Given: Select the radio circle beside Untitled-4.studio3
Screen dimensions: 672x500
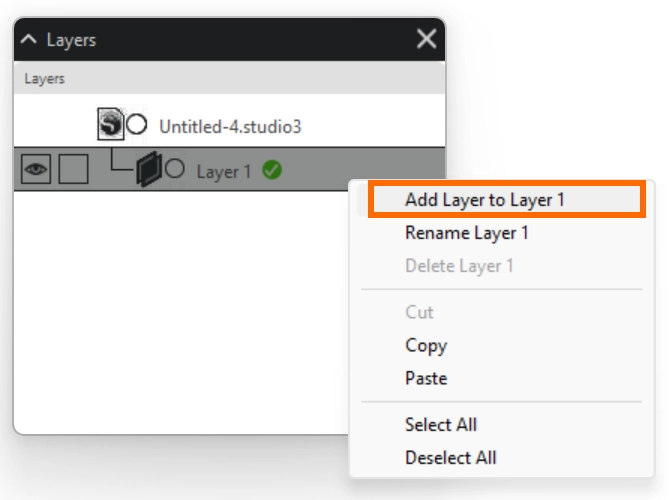Looking at the screenshot, I should point(137,125).
